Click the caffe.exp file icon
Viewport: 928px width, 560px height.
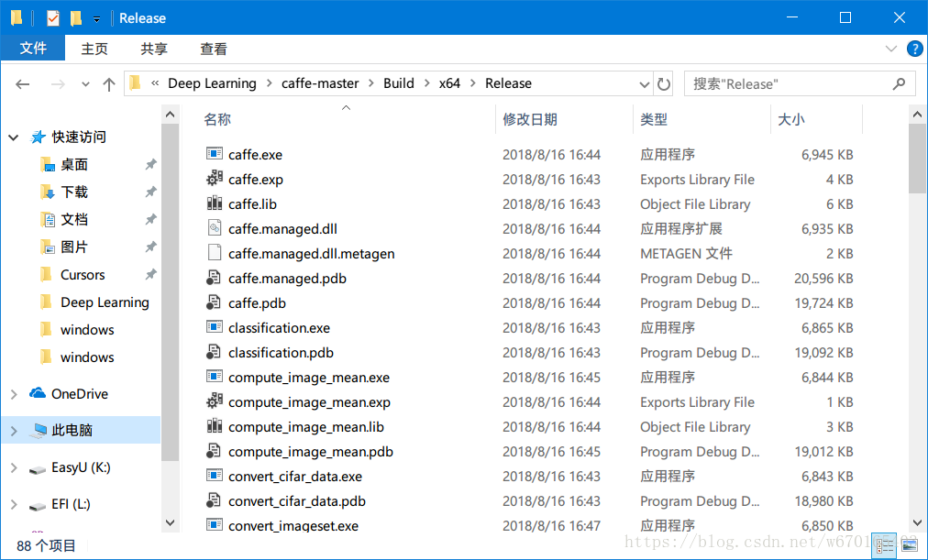coord(215,179)
